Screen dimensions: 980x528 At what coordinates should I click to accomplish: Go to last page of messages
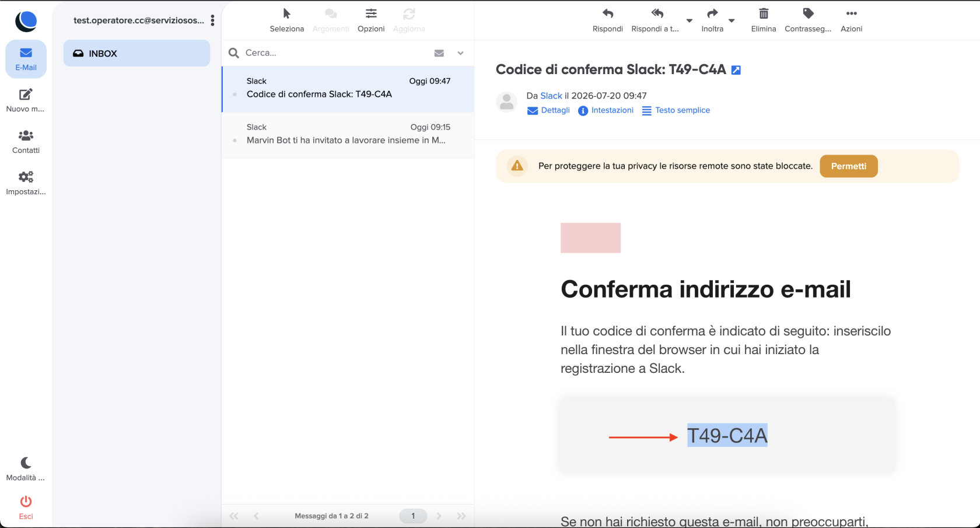pos(461,516)
